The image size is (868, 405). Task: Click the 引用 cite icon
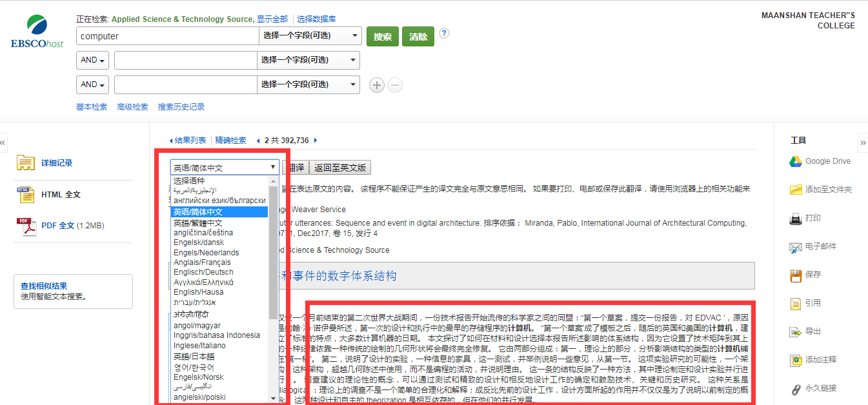pos(795,303)
